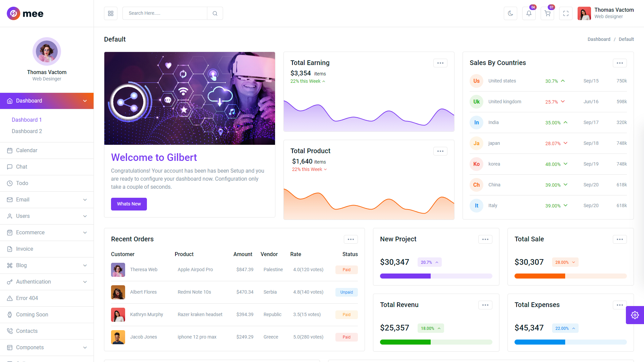Open Chat from the sidebar

pos(22,167)
